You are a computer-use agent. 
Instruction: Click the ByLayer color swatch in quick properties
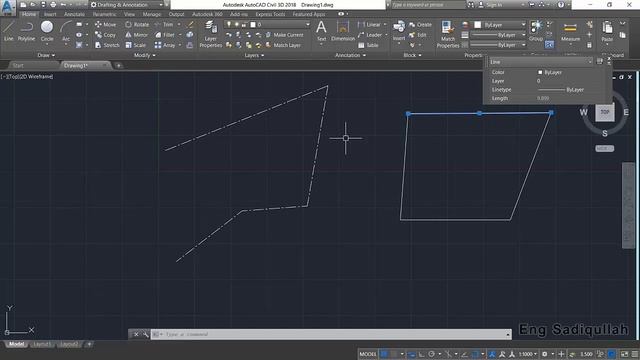(x=540, y=72)
